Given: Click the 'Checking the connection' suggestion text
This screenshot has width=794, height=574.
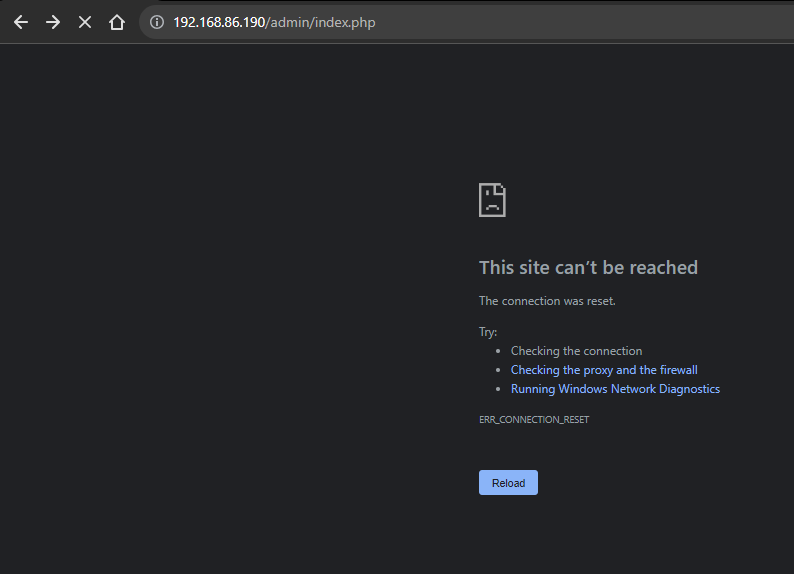Looking at the screenshot, I should point(576,351).
